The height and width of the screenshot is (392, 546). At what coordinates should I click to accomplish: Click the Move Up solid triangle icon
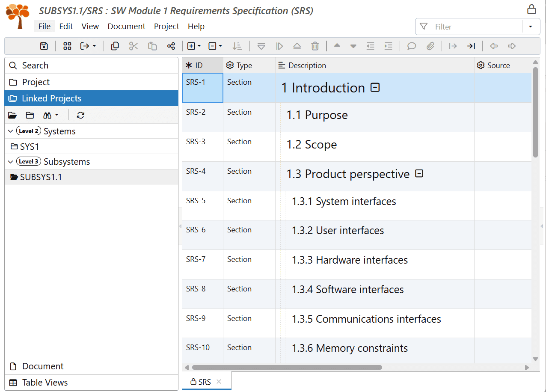tap(337, 46)
